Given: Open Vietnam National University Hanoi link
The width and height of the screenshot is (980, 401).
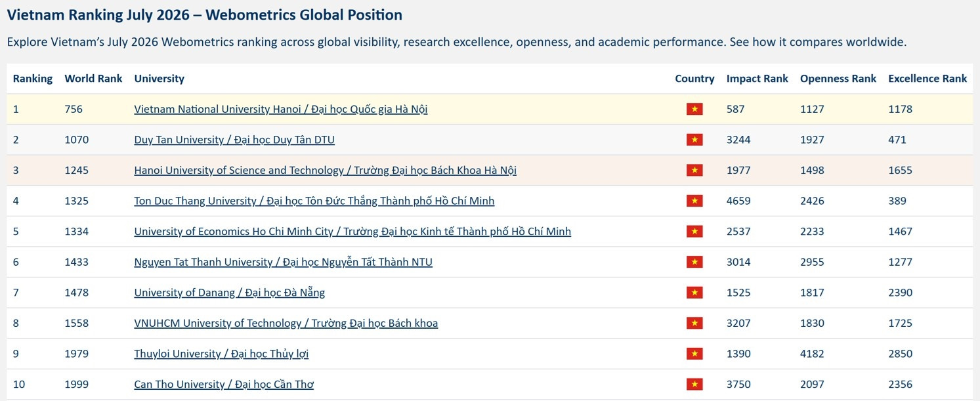Looking at the screenshot, I should click(x=281, y=109).
